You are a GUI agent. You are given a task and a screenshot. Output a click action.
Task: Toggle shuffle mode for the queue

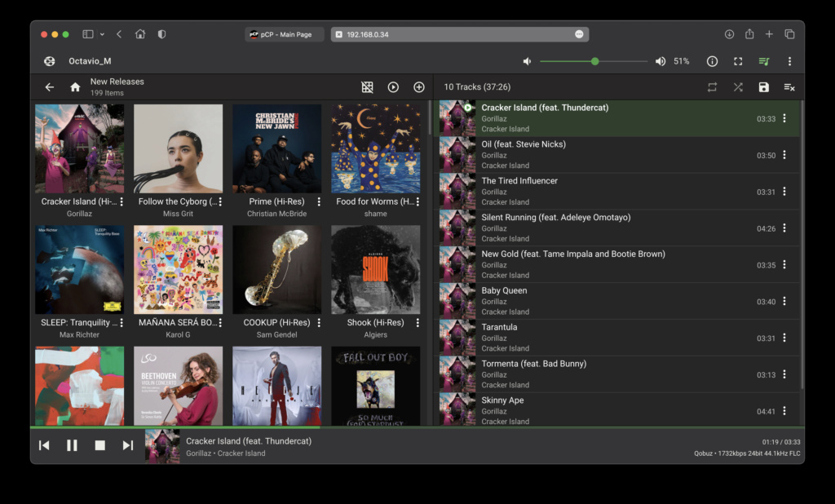[x=738, y=86]
